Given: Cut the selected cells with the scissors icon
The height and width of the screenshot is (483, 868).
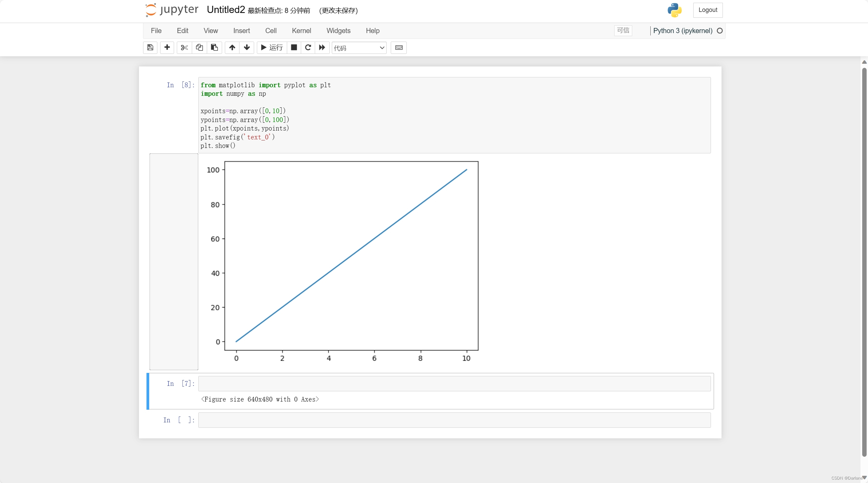Looking at the screenshot, I should pos(184,47).
